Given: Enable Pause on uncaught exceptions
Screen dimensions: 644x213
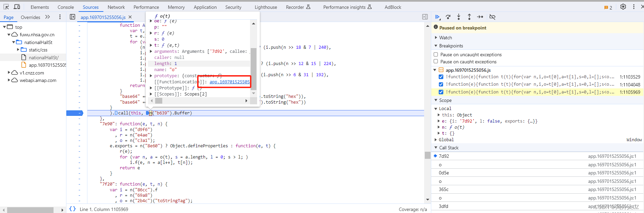Looking at the screenshot, I should coord(436,55).
